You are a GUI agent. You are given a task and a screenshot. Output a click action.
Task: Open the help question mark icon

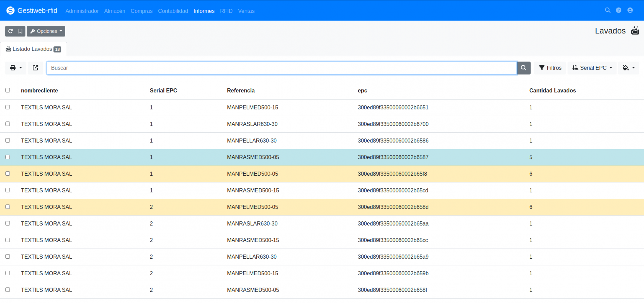coord(618,10)
